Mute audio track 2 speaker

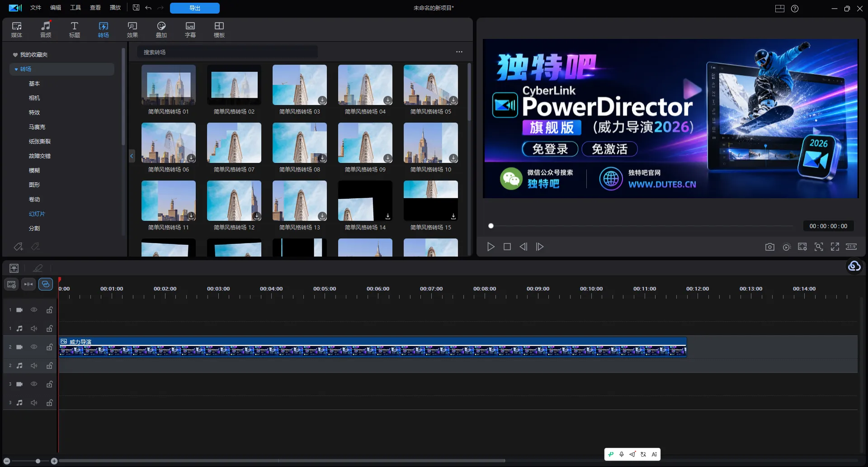[34, 366]
